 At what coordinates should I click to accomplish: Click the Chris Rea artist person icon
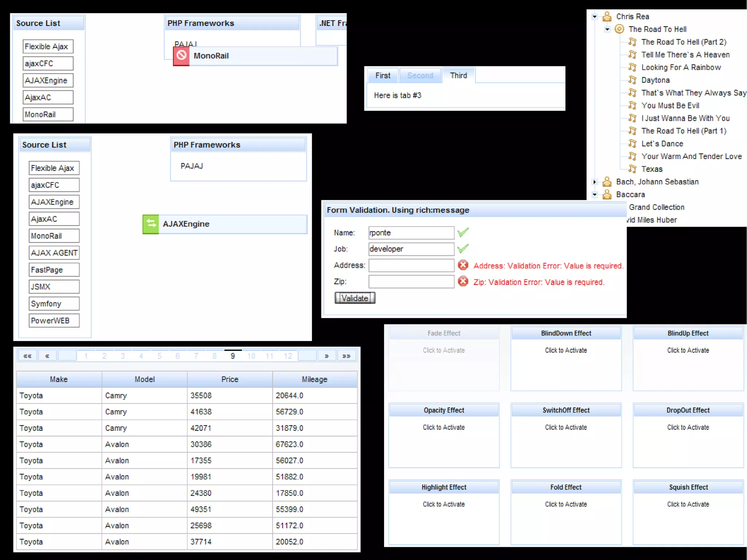pyautogui.click(x=607, y=16)
